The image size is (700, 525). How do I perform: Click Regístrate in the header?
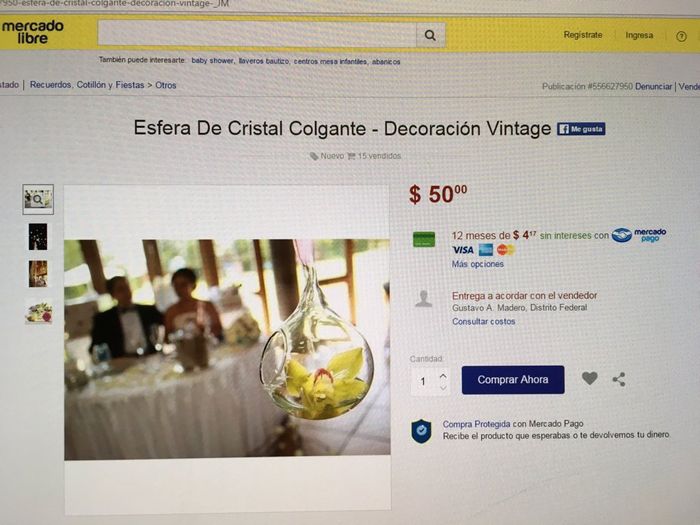click(x=583, y=35)
